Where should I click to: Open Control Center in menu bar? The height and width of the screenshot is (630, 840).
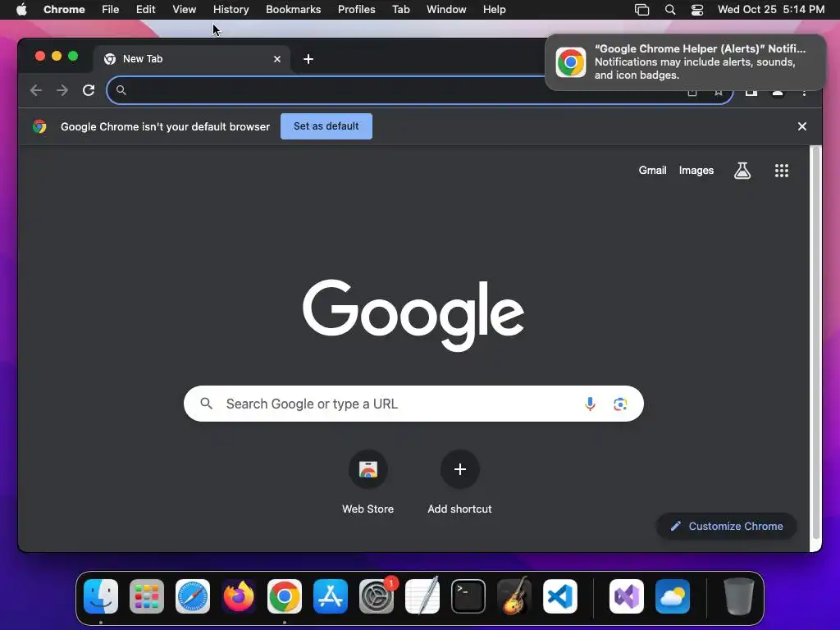click(x=697, y=10)
